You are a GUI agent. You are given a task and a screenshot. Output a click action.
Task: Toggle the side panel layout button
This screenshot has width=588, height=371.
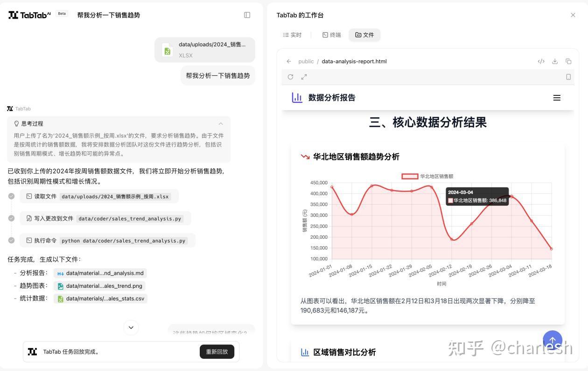[x=247, y=15]
